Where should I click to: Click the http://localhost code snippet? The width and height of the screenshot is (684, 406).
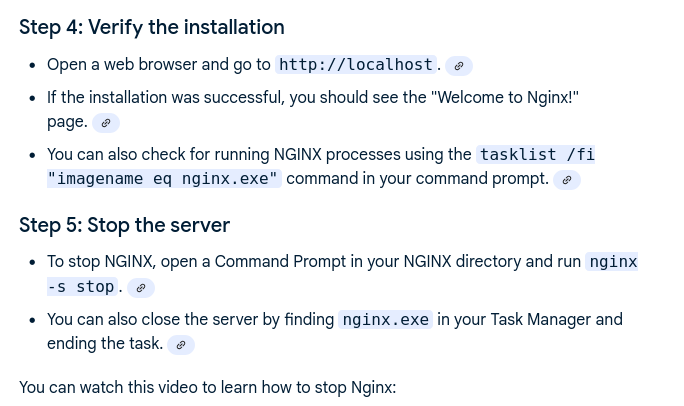(356, 65)
